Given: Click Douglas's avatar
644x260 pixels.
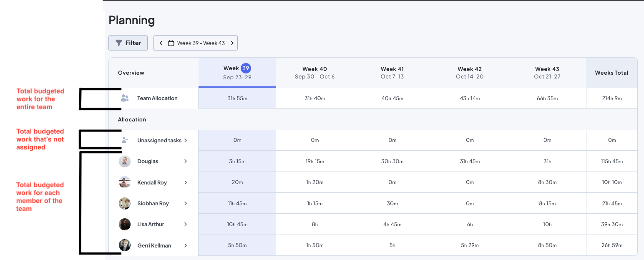Looking at the screenshot, I should tap(125, 162).
